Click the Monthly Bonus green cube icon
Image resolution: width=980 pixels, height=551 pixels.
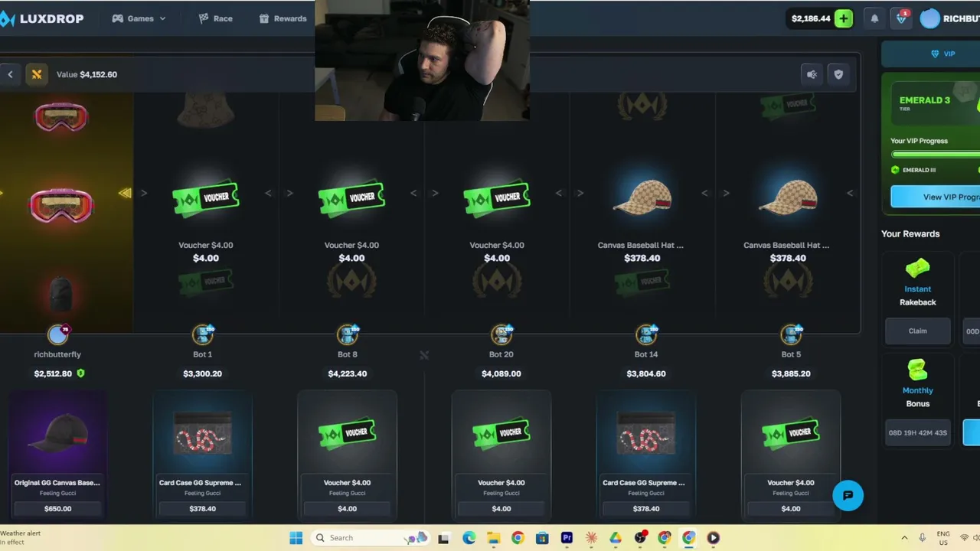click(917, 370)
